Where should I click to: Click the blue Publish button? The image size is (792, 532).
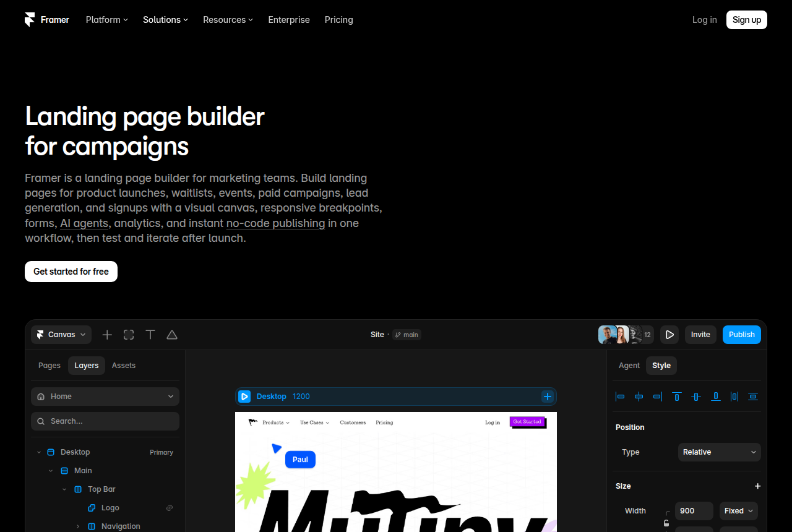point(742,335)
